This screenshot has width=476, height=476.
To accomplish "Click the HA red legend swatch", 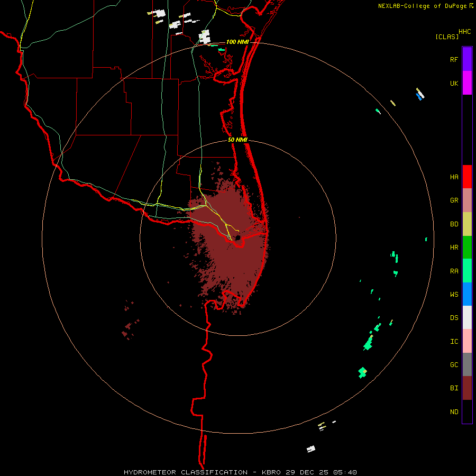I will pyautogui.click(x=467, y=177).
